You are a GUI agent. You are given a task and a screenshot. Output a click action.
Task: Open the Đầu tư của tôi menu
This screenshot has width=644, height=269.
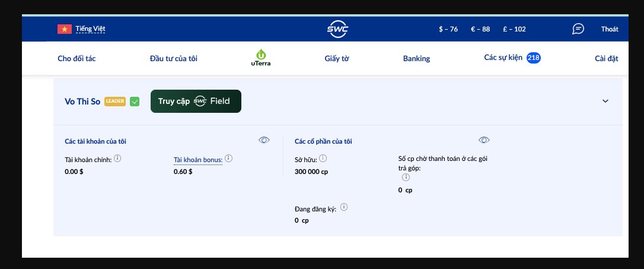pos(173,58)
